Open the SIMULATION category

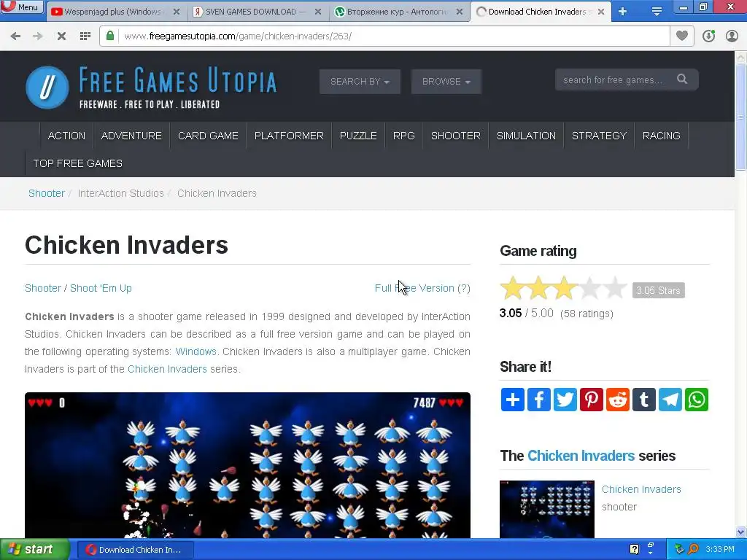[527, 136]
